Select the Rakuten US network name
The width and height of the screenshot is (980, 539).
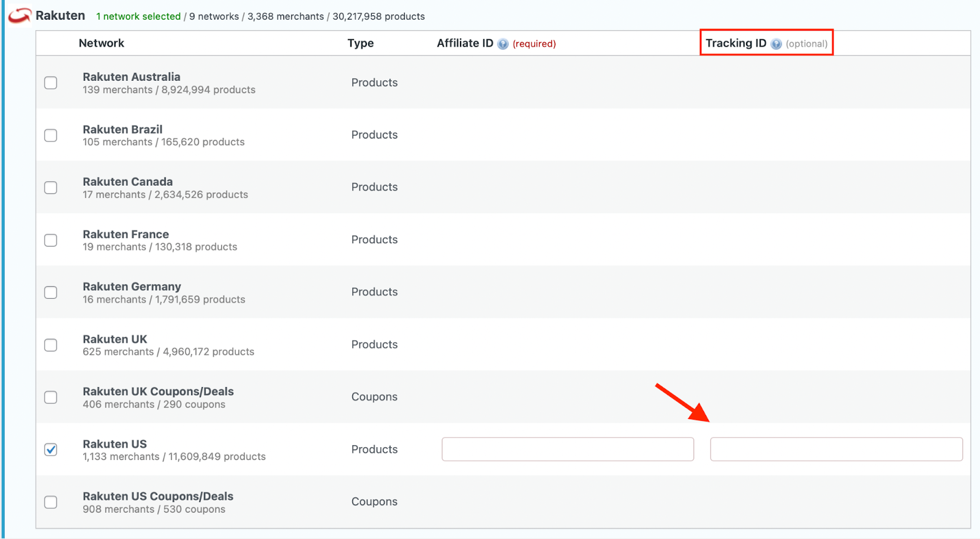pyautogui.click(x=115, y=443)
